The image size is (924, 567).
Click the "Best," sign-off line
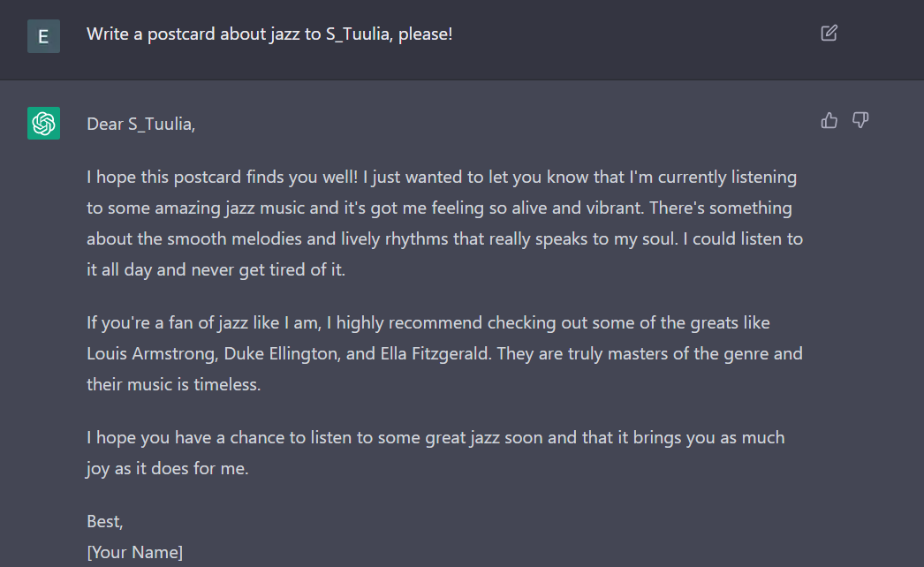(x=105, y=522)
